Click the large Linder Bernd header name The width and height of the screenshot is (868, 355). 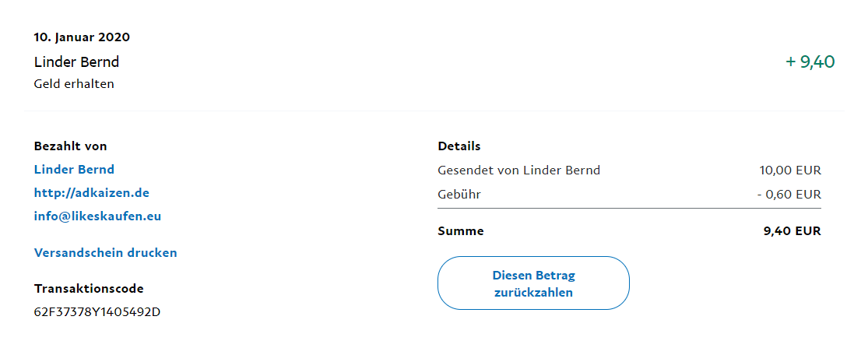76,62
